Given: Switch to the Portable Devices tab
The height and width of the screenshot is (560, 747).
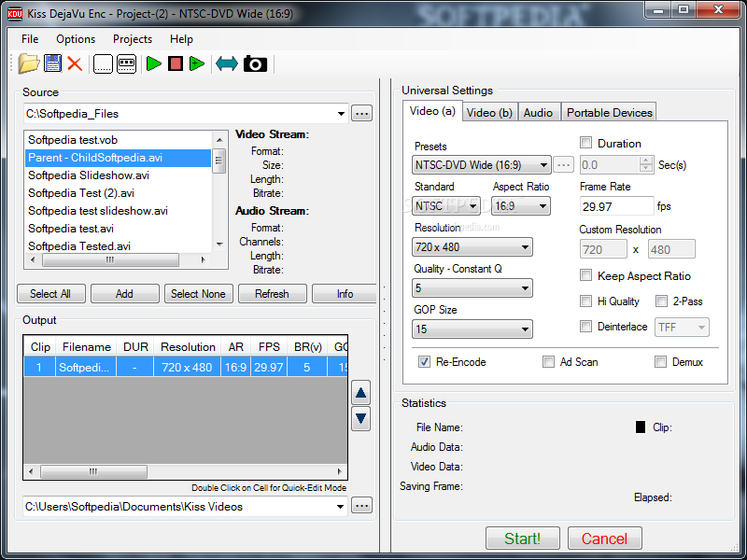Looking at the screenshot, I should coord(610,112).
